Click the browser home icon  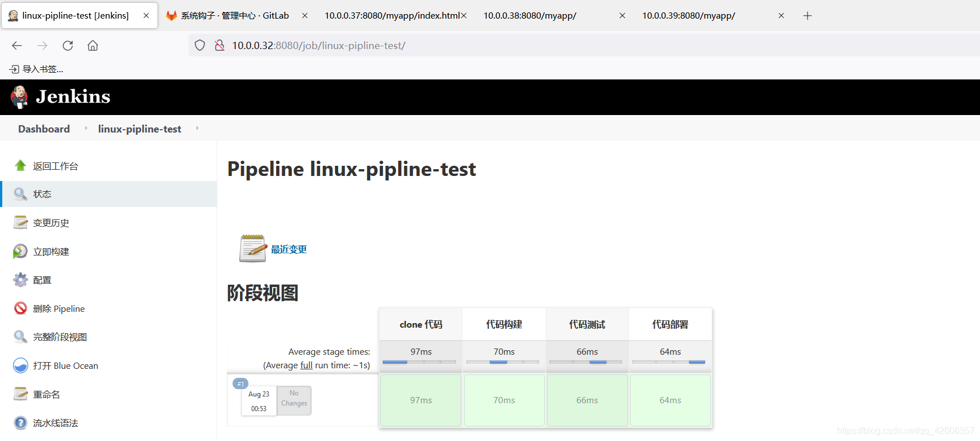tap(93, 46)
